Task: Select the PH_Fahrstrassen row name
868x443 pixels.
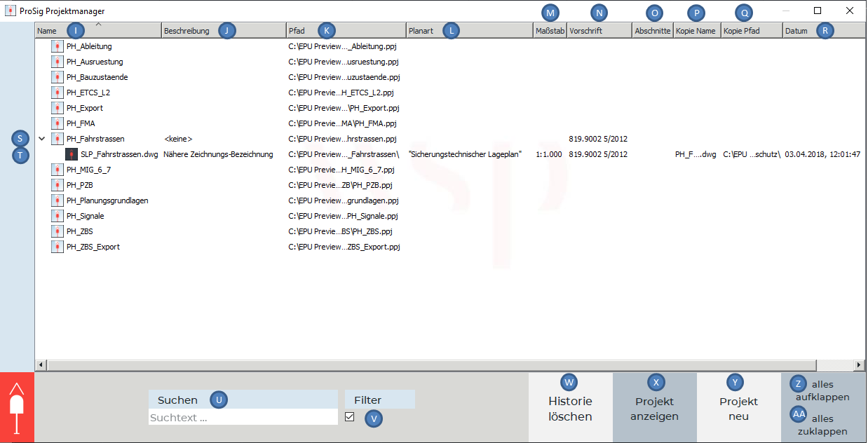Action: pos(95,139)
